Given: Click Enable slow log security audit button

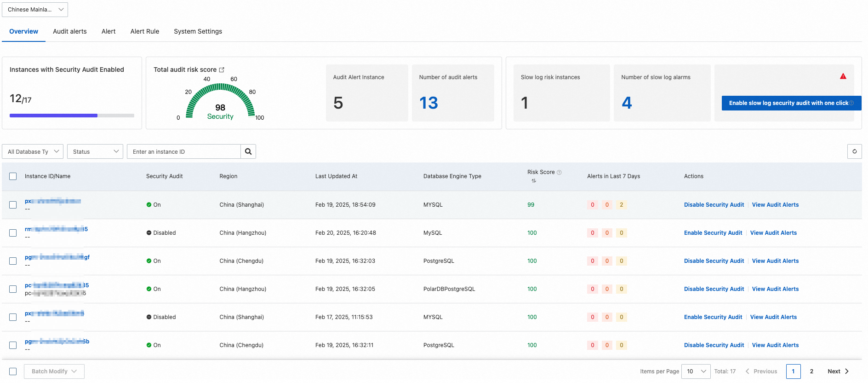Looking at the screenshot, I should click(788, 103).
